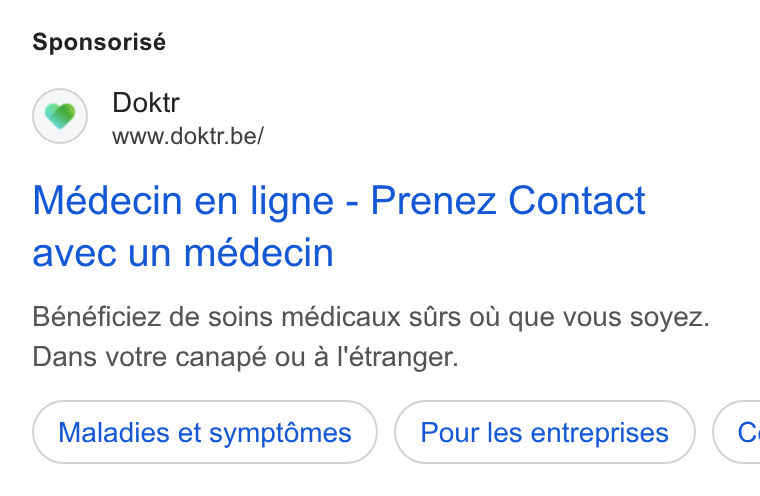Open the advertiser's round favicon circle
This screenshot has height=496, width=760.
tap(60, 116)
